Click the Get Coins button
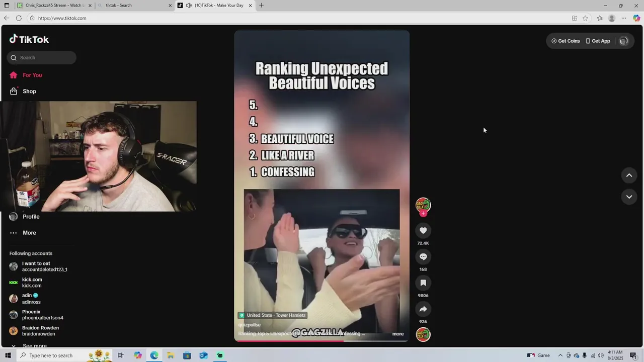 566,41
